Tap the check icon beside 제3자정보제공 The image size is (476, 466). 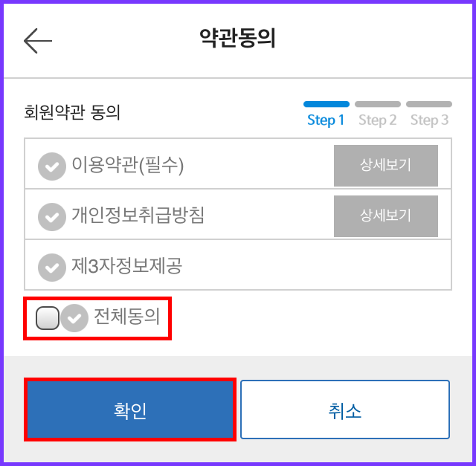tap(51, 266)
